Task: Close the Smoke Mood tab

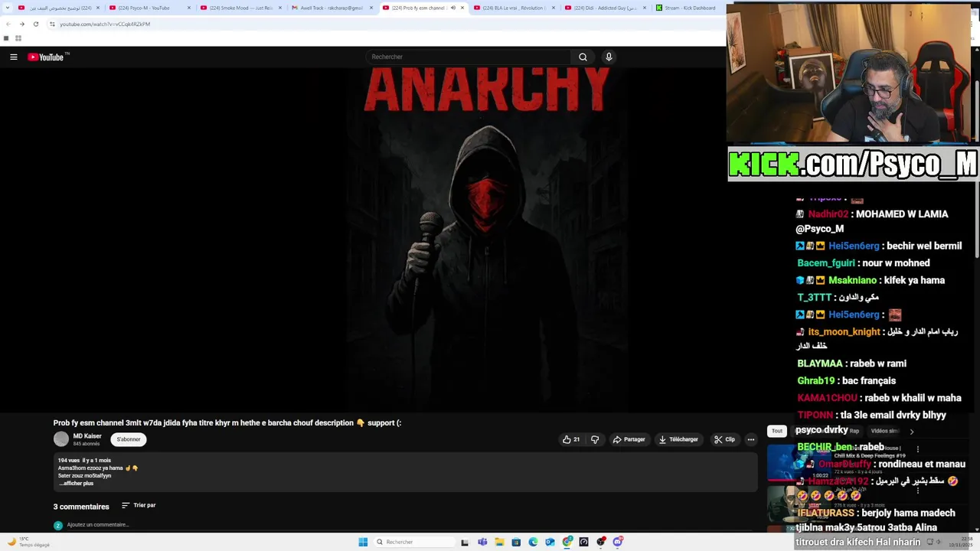Action: point(280,8)
